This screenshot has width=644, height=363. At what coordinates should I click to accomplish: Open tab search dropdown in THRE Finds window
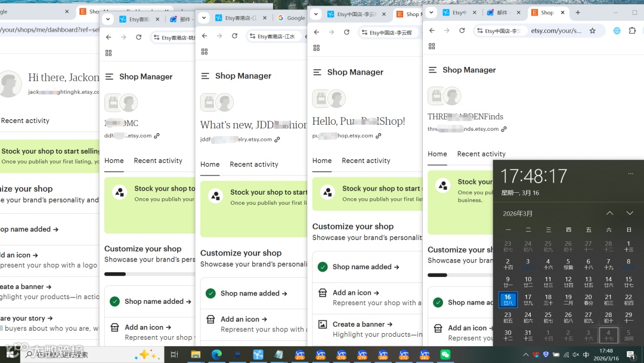point(431,13)
